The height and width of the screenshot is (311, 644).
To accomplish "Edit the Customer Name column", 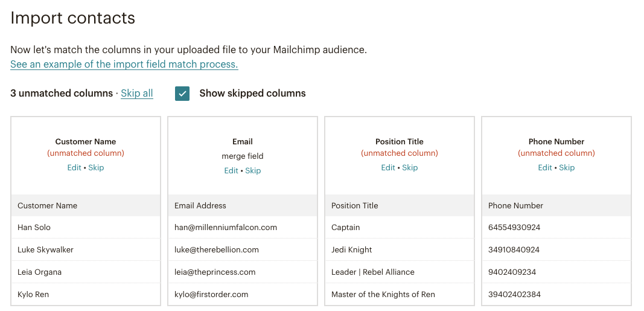I will click(x=74, y=168).
